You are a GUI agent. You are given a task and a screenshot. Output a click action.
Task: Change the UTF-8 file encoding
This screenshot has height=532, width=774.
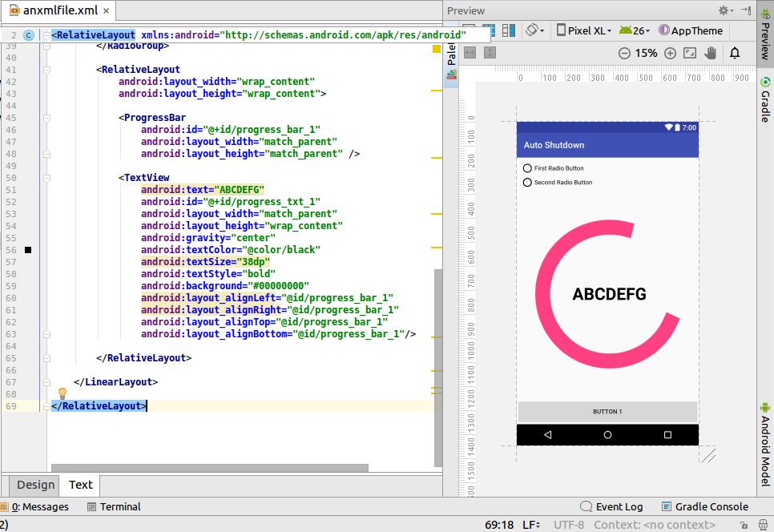[x=568, y=525]
